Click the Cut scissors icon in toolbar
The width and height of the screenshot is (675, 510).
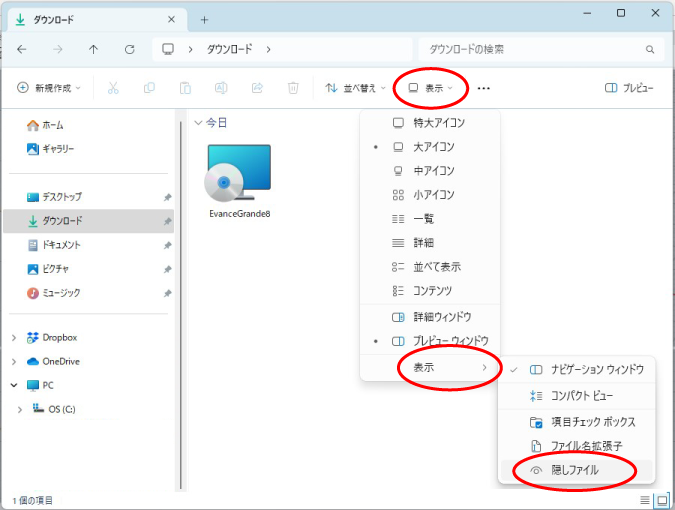113,88
